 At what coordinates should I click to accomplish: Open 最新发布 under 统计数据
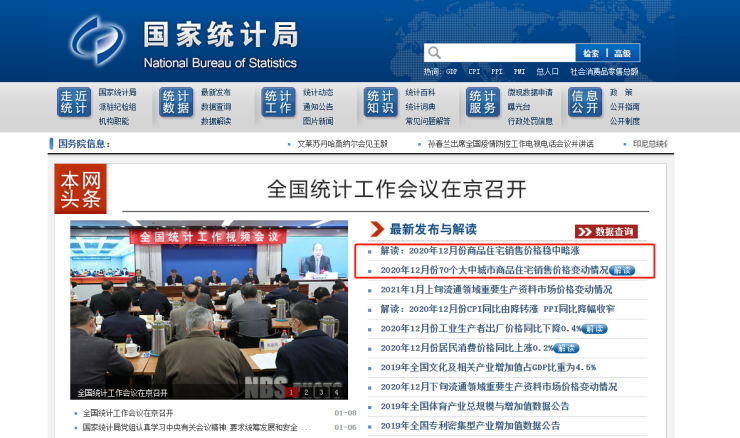(x=216, y=93)
